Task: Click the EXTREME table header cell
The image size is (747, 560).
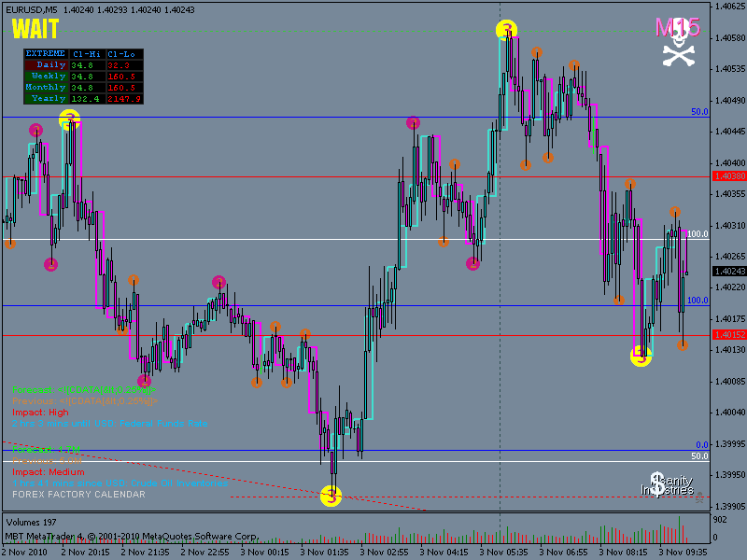Action: point(46,54)
